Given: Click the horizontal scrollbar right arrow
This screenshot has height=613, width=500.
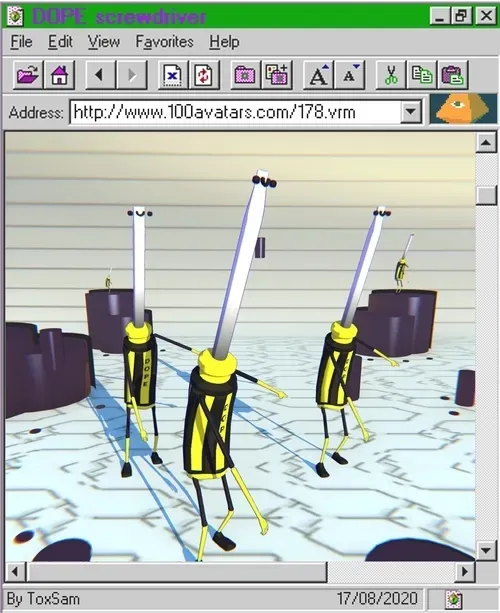Looking at the screenshot, I should [465, 572].
